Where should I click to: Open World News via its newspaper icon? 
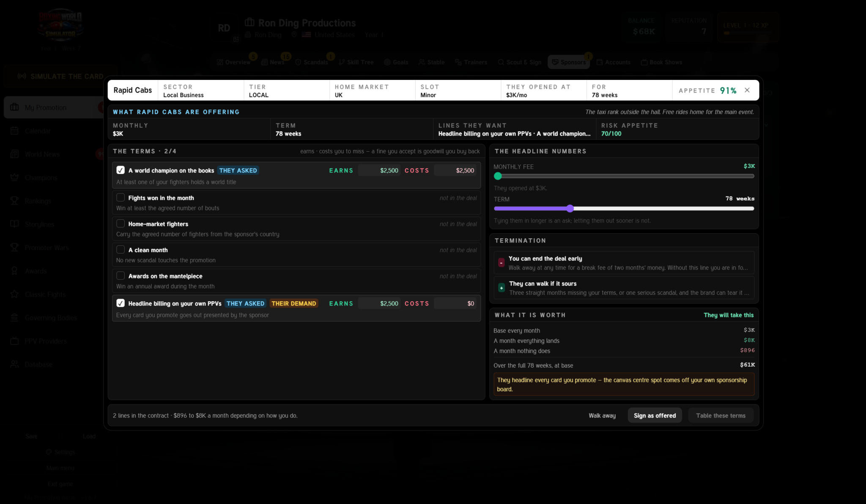tap(14, 154)
